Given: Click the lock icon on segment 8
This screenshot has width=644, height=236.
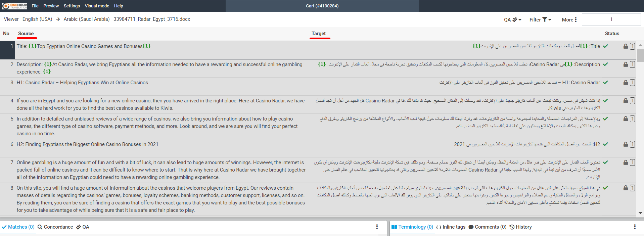Looking at the screenshot, I should point(626,188).
